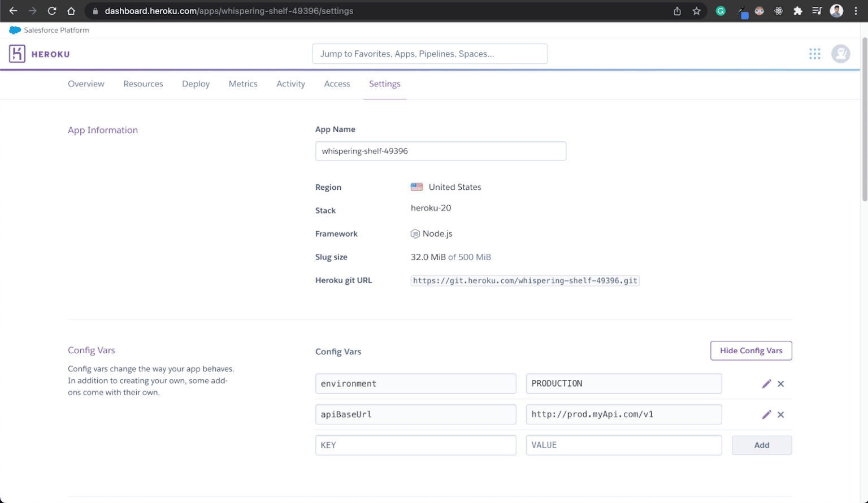
Task: Open Chrome's three-dot menu
Action: click(857, 11)
